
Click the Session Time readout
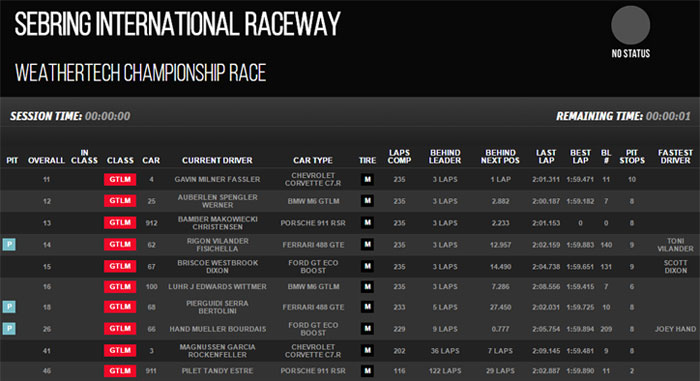coord(70,116)
